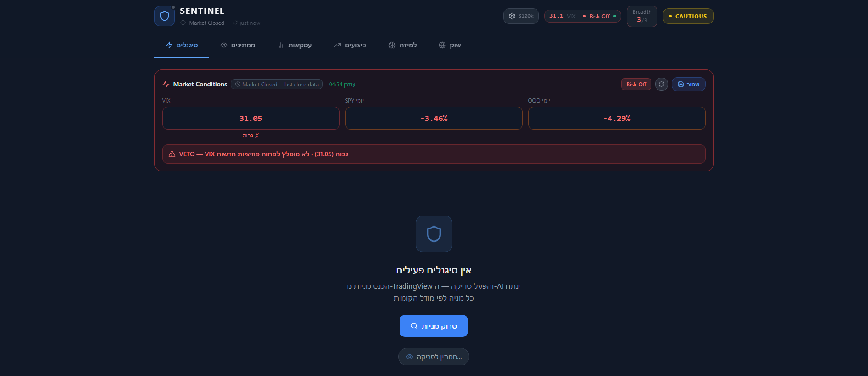This screenshot has width=868, height=376.
Task: Switch to the ביצועים tab
Action: click(x=350, y=45)
